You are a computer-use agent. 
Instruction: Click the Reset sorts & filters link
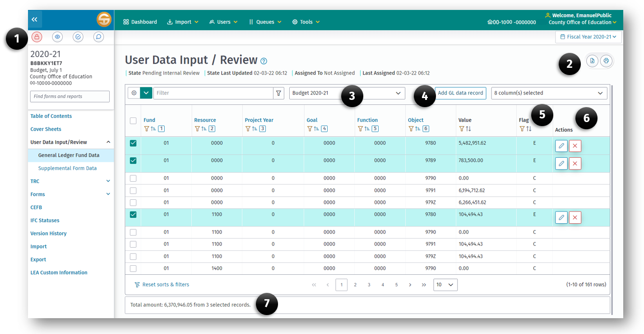pos(165,284)
